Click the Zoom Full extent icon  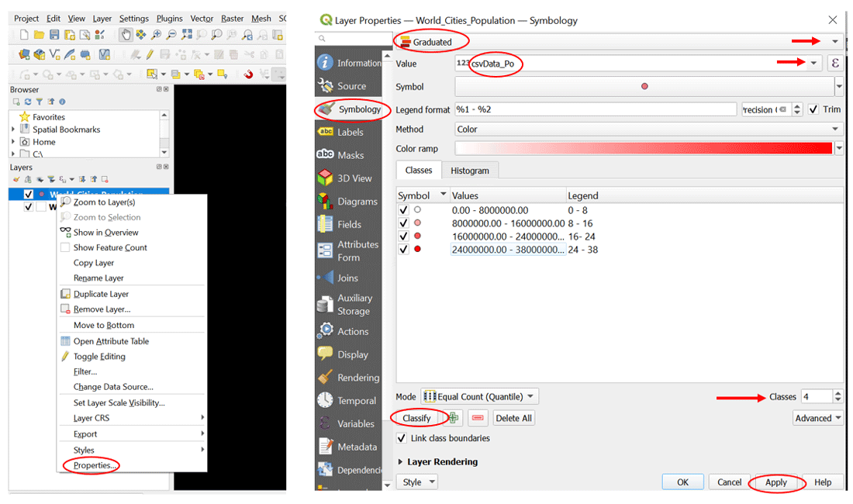(x=187, y=34)
